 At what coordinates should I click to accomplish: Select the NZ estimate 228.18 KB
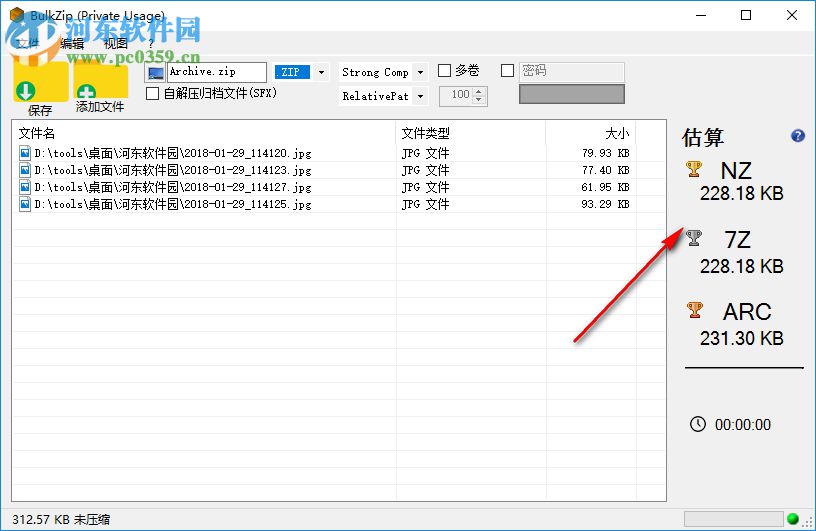click(742, 193)
